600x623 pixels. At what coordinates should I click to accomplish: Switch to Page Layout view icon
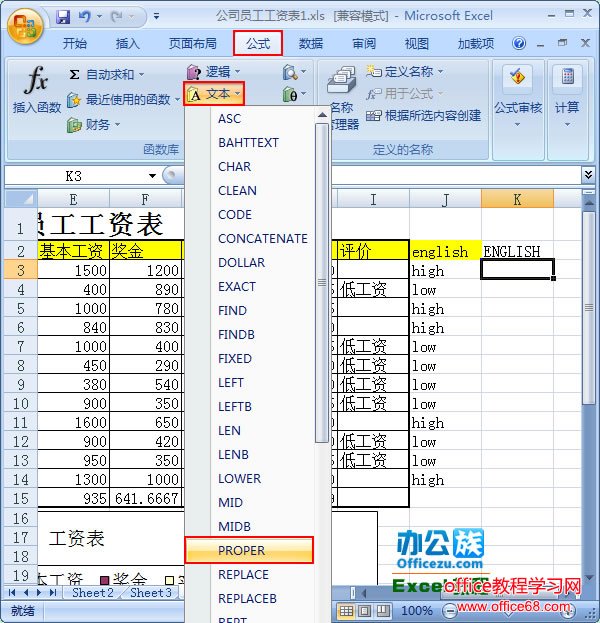tap(364, 610)
